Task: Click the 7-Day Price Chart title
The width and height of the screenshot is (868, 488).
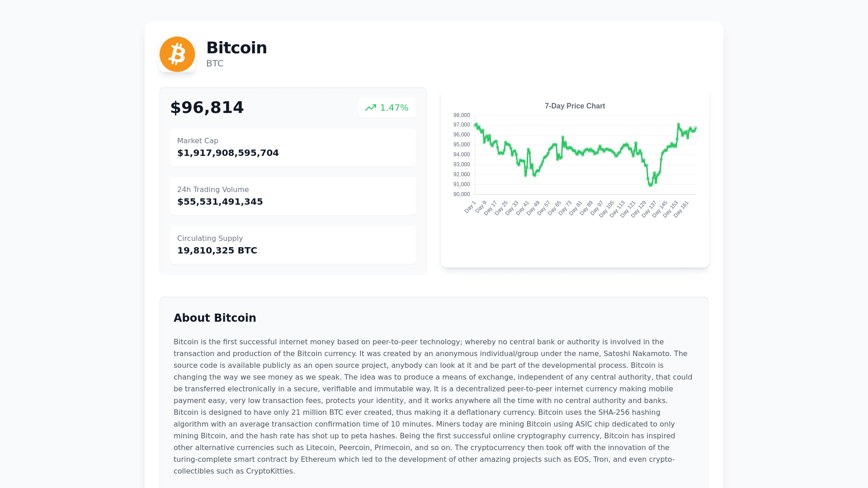Action: (575, 106)
